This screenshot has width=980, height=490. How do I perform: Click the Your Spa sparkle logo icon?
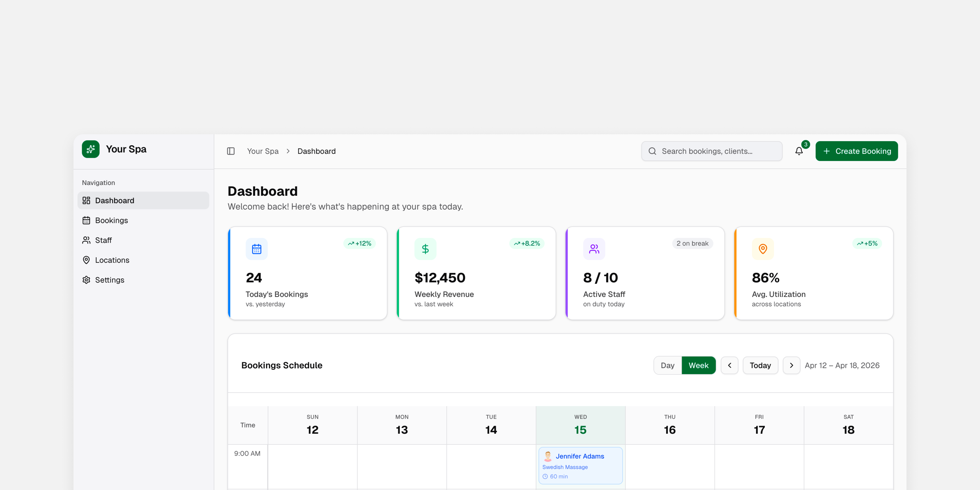(x=91, y=149)
